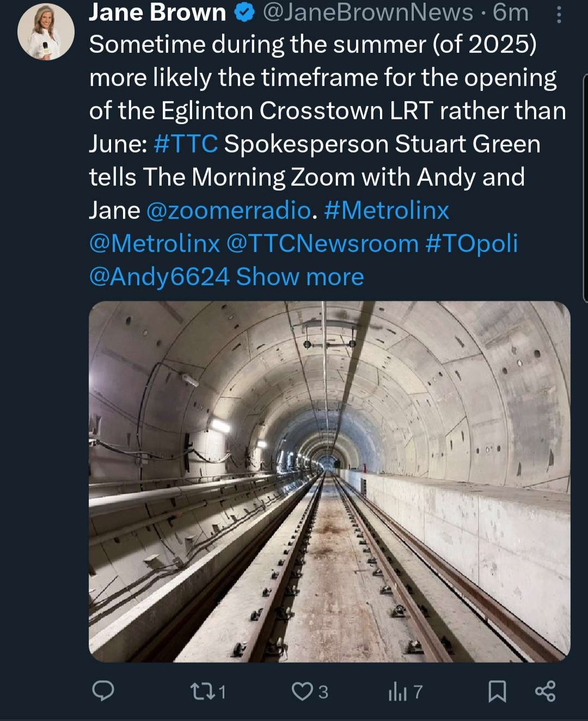Open the #TOpoli hashtag
588x721 pixels.
471,243
